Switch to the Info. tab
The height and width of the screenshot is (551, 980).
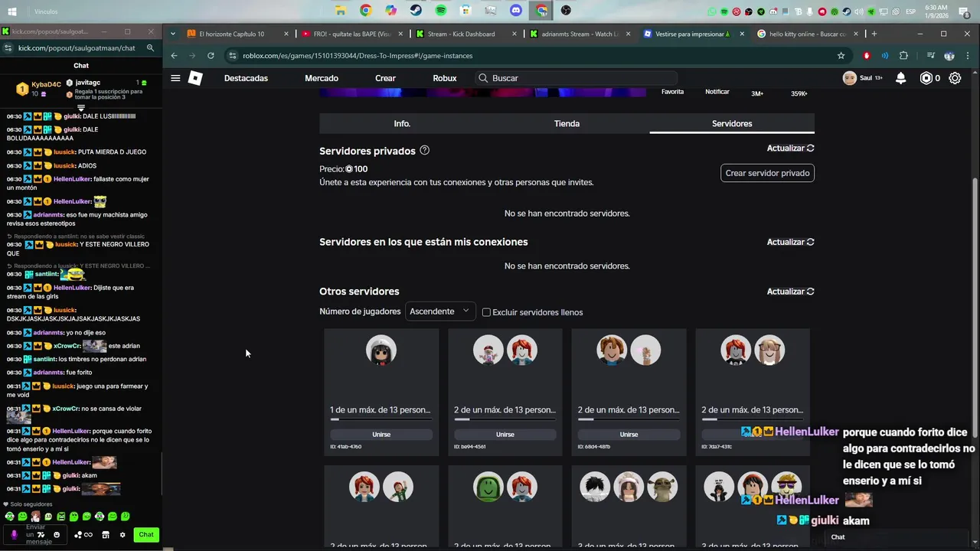click(402, 123)
